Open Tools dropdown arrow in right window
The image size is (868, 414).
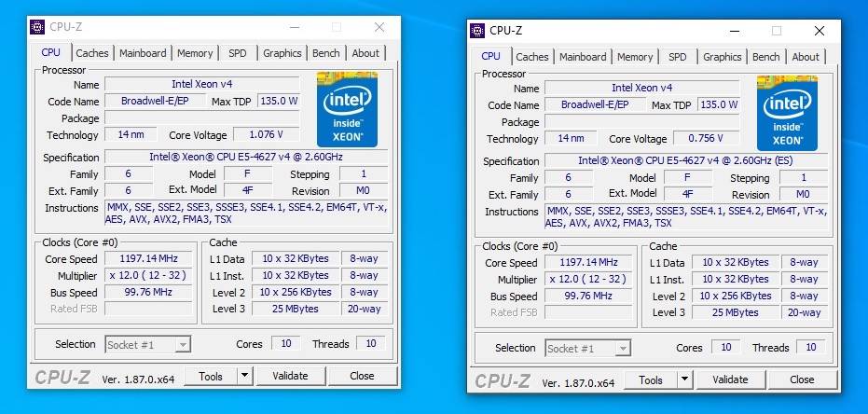(x=684, y=379)
